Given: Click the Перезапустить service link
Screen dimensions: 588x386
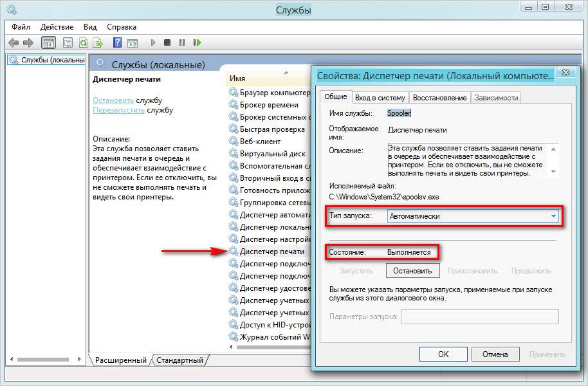Looking at the screenshot, I should point(119,110).
